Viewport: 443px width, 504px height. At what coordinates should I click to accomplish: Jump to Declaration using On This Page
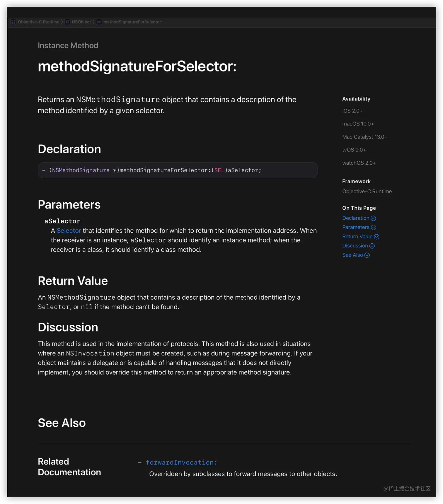(355, 218)
